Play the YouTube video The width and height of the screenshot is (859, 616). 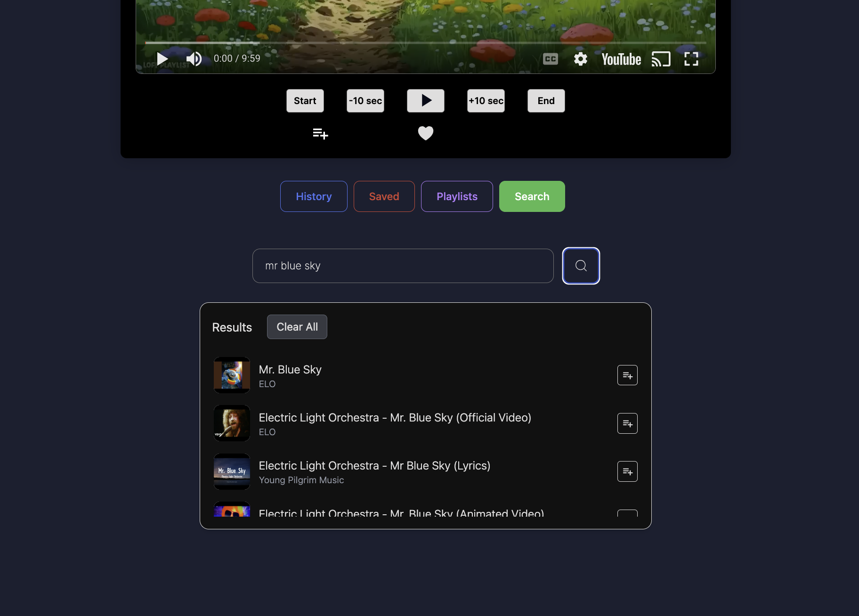click(x=162, y=59)
